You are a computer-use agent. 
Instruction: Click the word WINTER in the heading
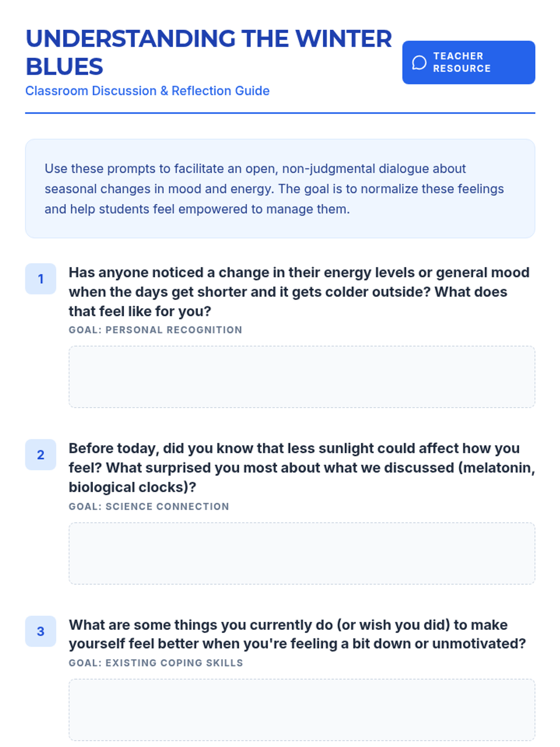point(343,39)
